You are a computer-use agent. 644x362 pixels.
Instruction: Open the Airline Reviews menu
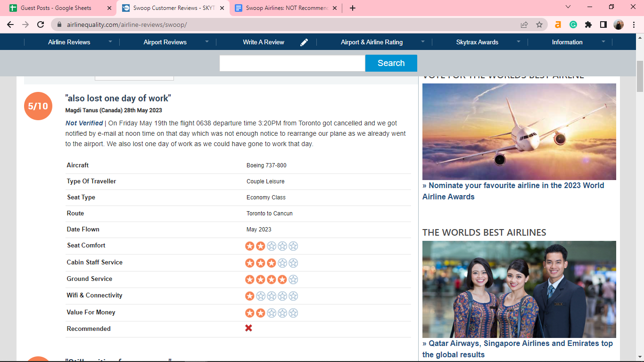(69, 42)
